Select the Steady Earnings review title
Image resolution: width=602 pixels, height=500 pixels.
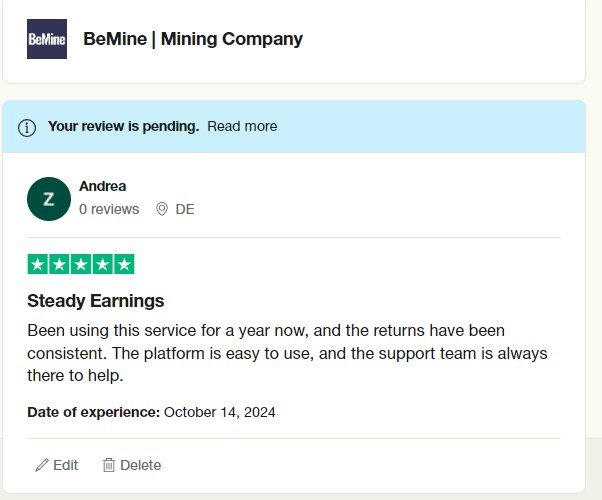coord(96,301)
